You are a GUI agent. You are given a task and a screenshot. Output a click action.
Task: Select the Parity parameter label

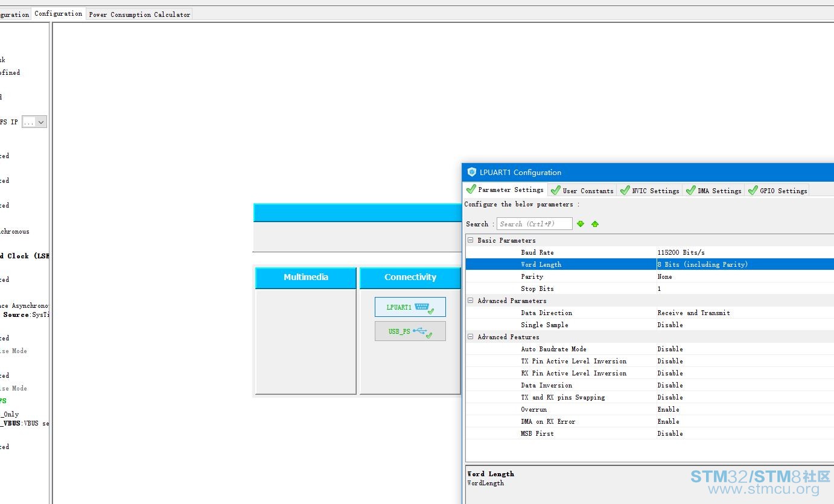532,276
